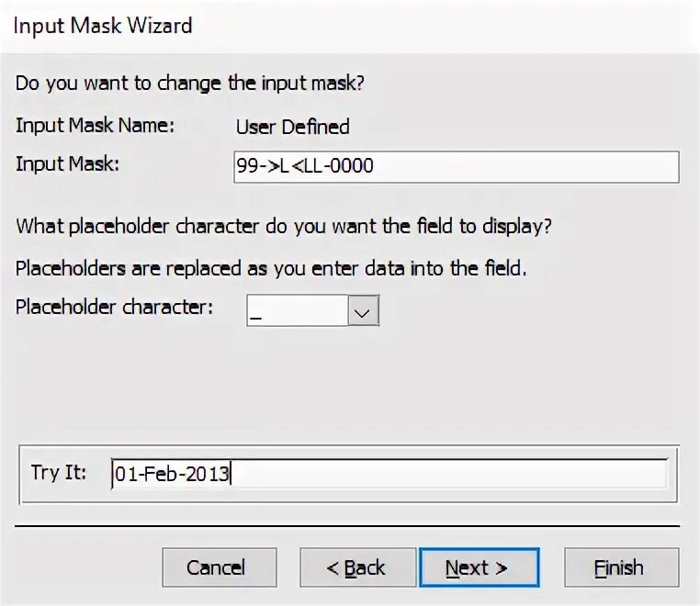
Task: Click the User Defined mask name text
Action: pyautogui.click(x=292, y=128)
